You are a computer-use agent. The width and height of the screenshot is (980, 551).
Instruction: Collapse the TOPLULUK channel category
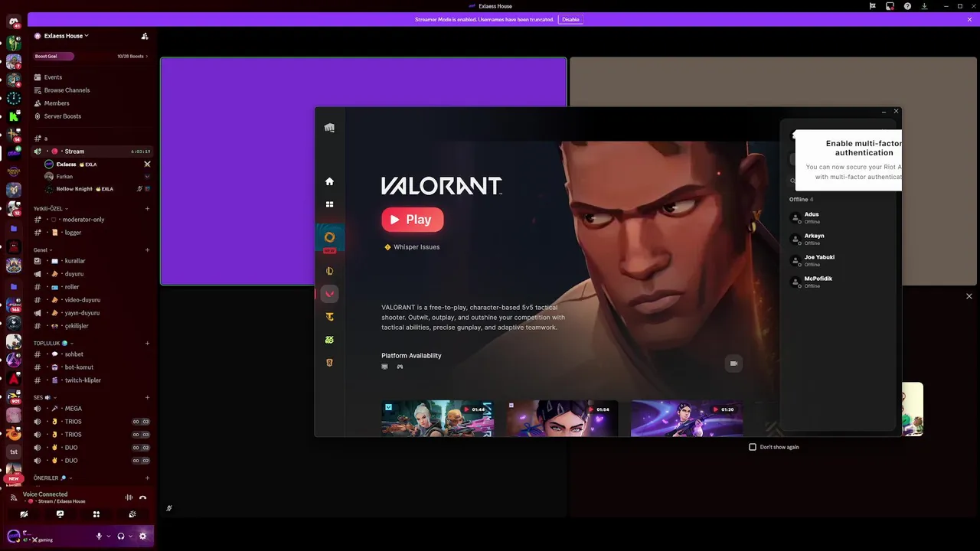pyautogui.click(x=53, y=344)
